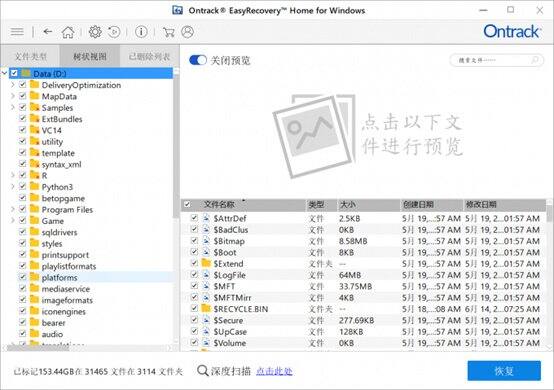Image resolution: width=554 pixels, height=390 pixels.
Task: Turn off the preview toggle switch
Action: click(198, 60)
